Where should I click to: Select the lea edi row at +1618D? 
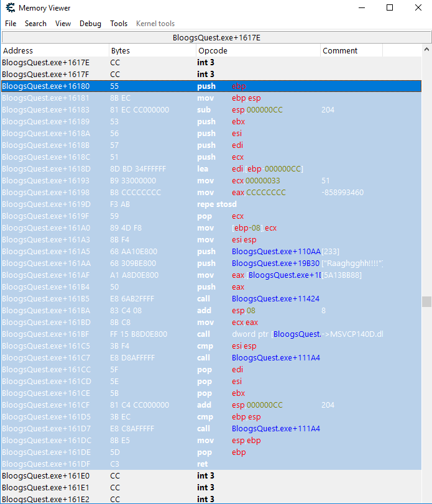(211, 169)
